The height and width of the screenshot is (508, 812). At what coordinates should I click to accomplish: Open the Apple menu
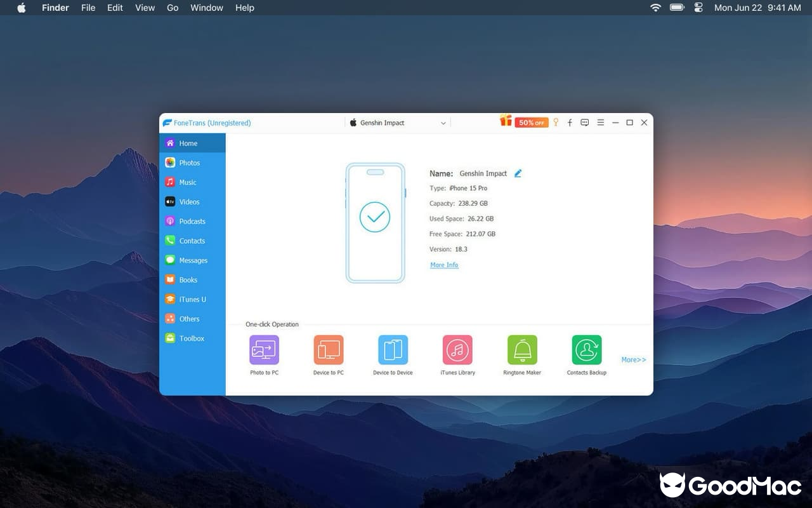click(22, 8)
